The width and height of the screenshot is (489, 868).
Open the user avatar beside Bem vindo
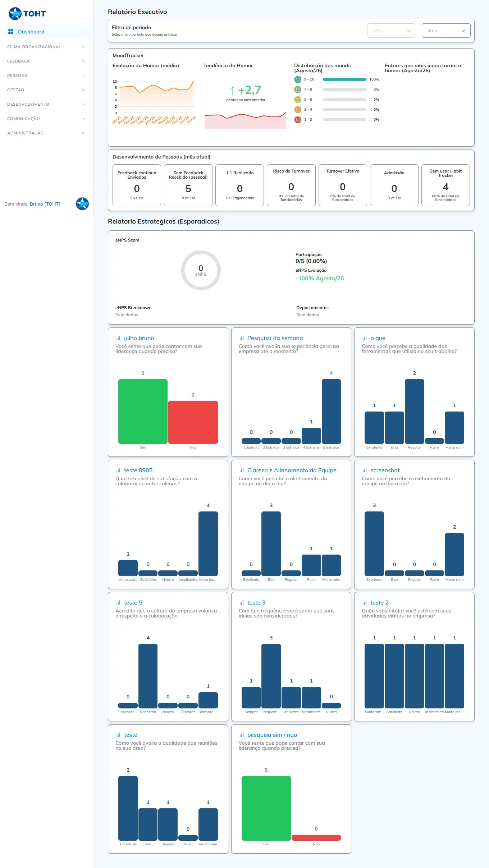[x=82, y=204]
